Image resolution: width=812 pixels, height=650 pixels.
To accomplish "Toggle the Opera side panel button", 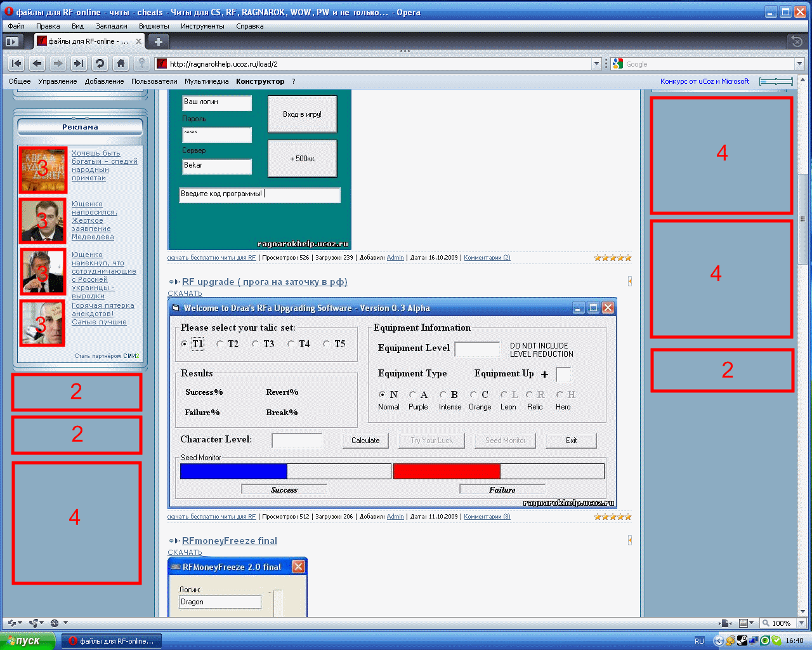I will tap(11, 41).
